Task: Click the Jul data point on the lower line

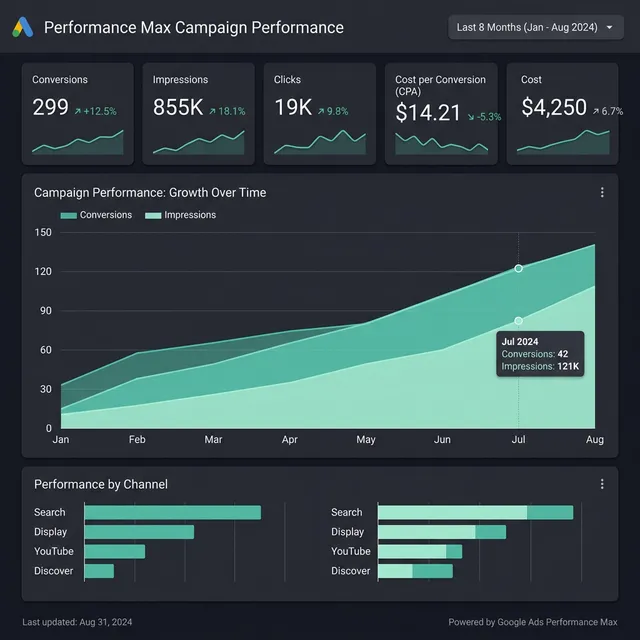Action: click(518, 321)
